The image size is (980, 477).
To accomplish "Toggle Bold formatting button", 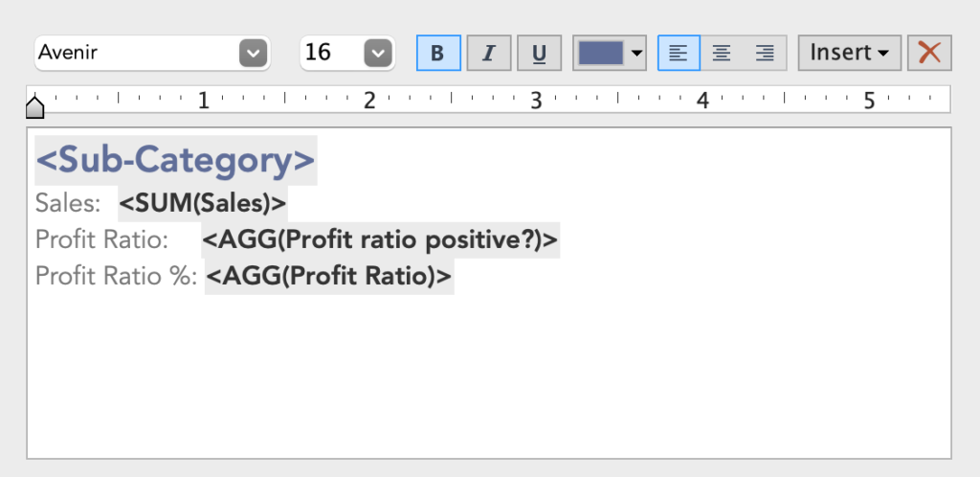I will coord(438,53).
